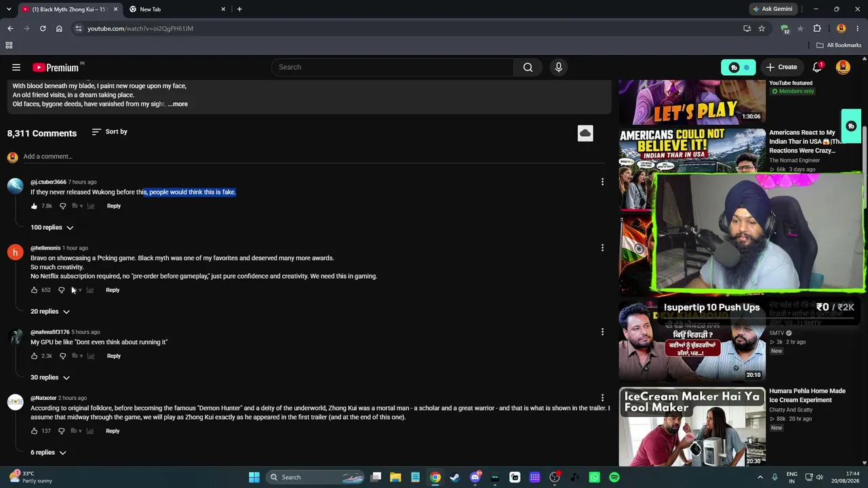
Task: Open the browser home page
Action: pyautogui.click(x=59, y=28)
